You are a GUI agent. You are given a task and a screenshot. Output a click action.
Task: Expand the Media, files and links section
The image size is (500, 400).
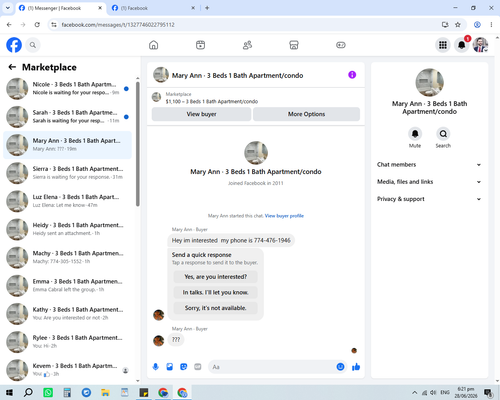click(429, 182)
